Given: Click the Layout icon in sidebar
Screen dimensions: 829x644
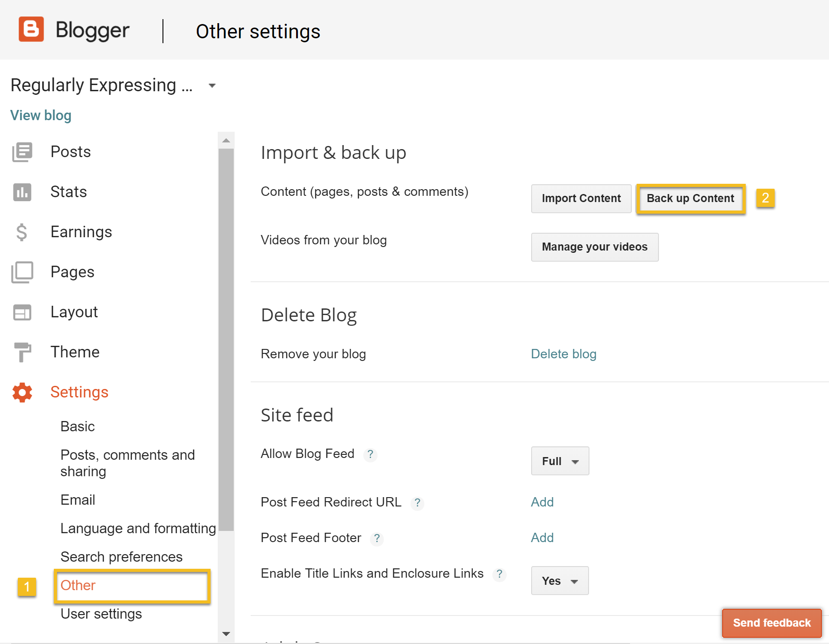Looking at the screenshot, I should click(22, 312).
